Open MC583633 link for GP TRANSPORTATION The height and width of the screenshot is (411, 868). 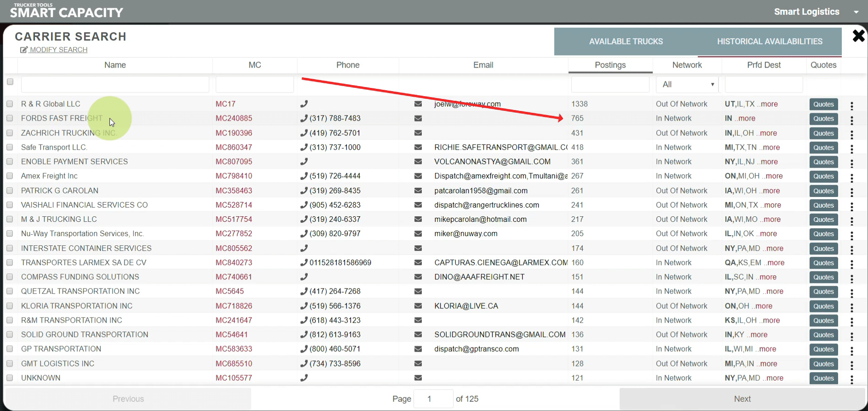(234, 349)
